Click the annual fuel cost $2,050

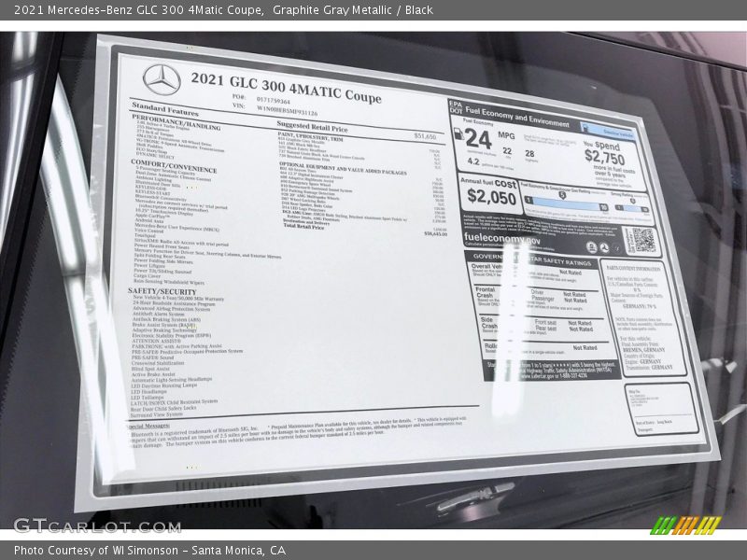pyautogui.click(x=491, y=196)
